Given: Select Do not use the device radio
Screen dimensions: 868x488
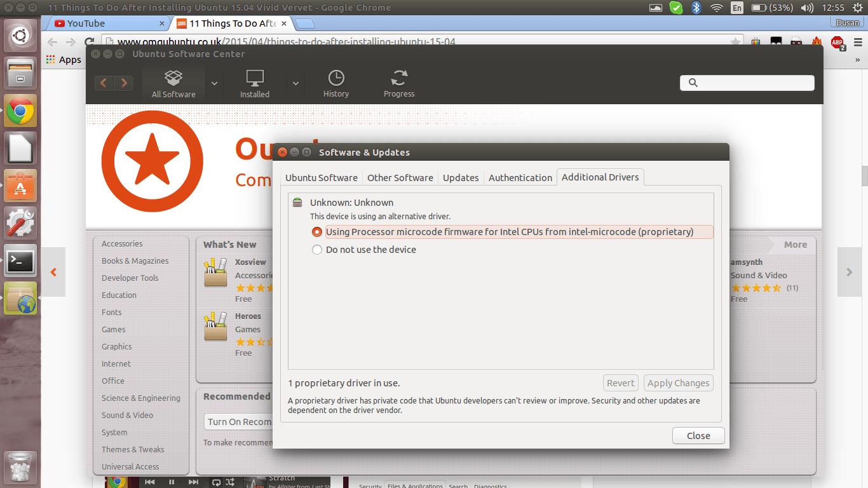Looking at the screenshot, I should pos(317,250).
